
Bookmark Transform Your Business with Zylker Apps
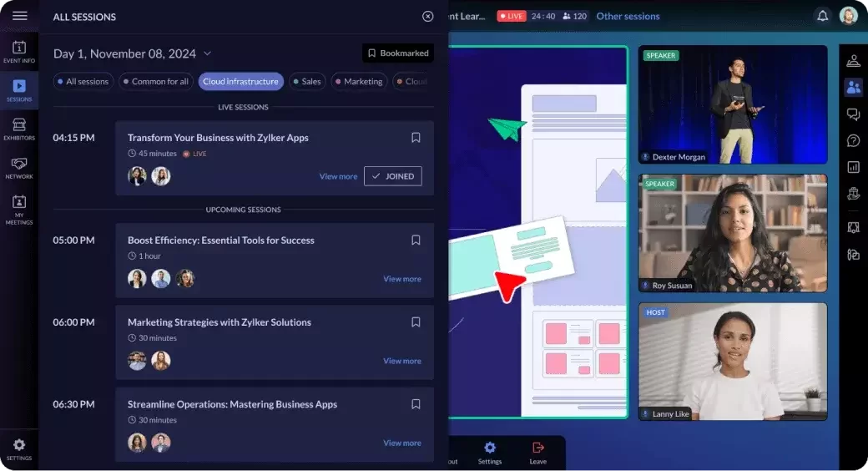416,138
